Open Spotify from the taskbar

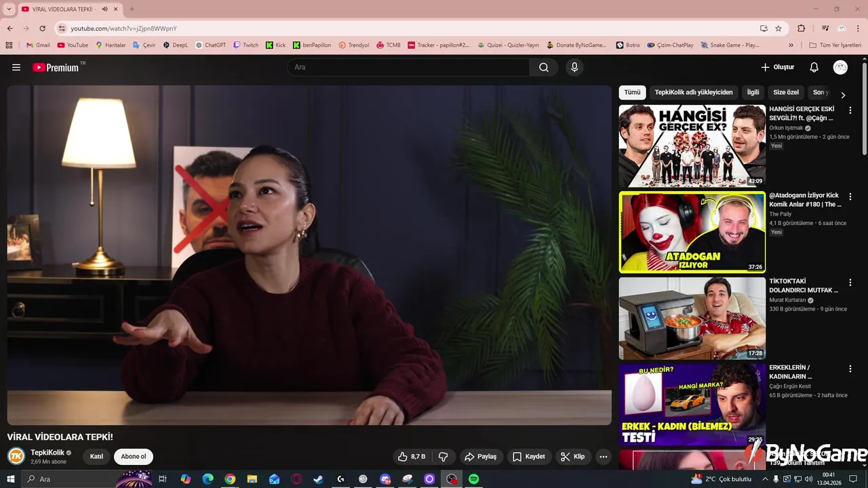point(474,479)
